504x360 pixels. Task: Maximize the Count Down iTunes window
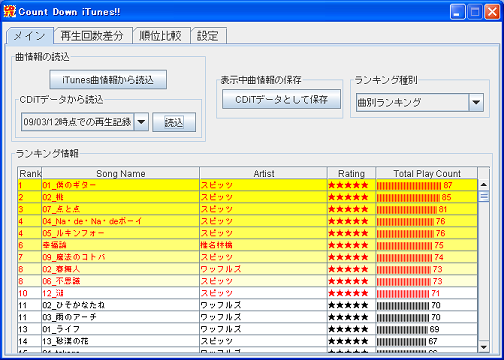[x=475, y=12]
